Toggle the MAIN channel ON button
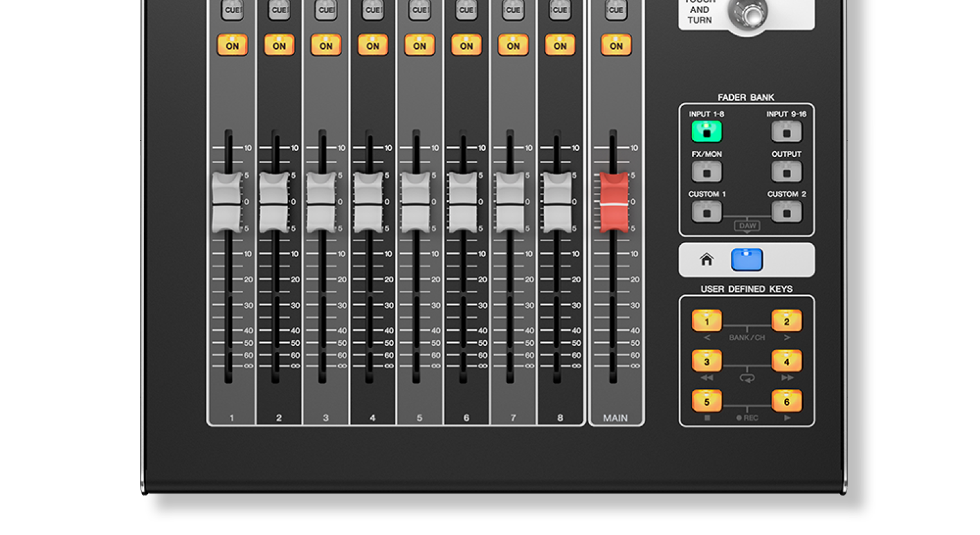 tap(615, 46)
